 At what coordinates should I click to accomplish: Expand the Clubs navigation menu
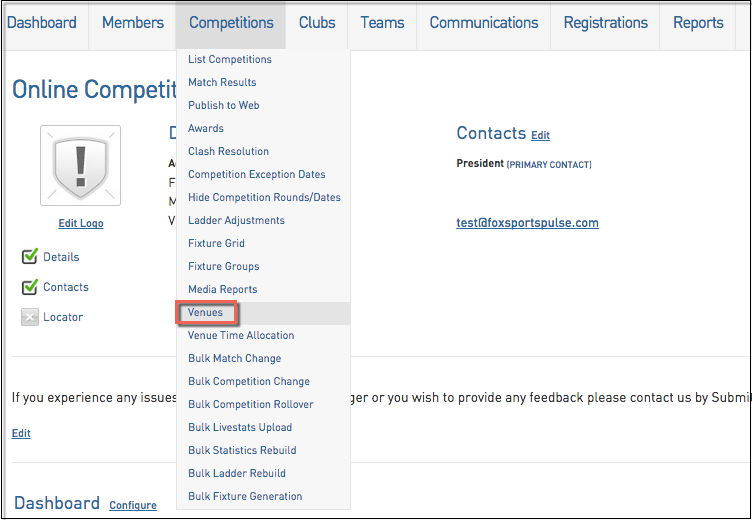click(317, 23)
